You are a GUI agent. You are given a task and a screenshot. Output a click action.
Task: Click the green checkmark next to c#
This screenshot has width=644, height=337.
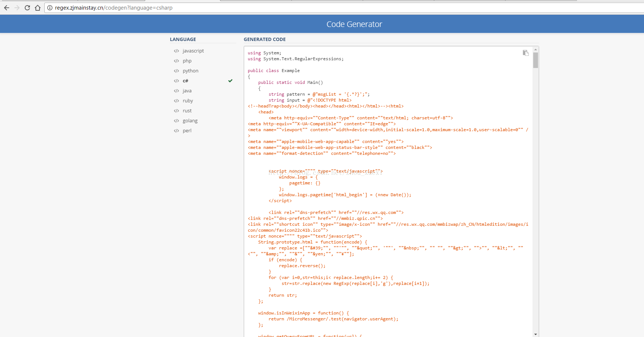[x=230, y=81]
